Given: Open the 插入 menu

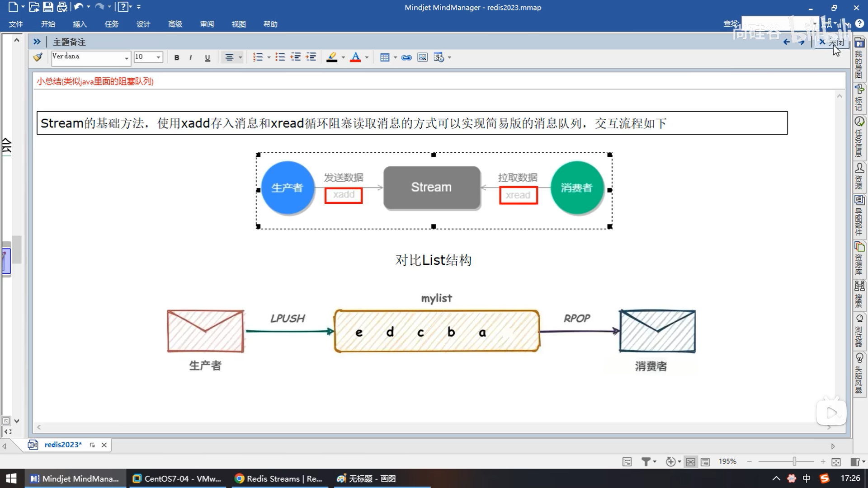Looking at the screenshot, I should click(x=80, y=24).
